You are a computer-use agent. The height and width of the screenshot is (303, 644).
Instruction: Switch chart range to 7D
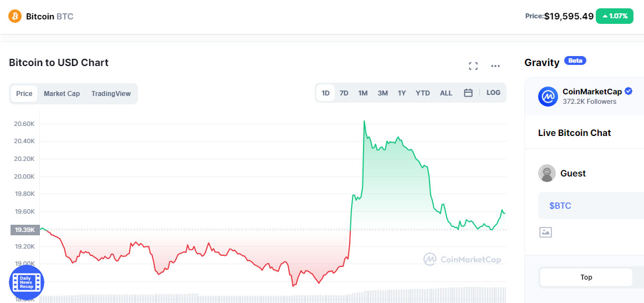344,93
